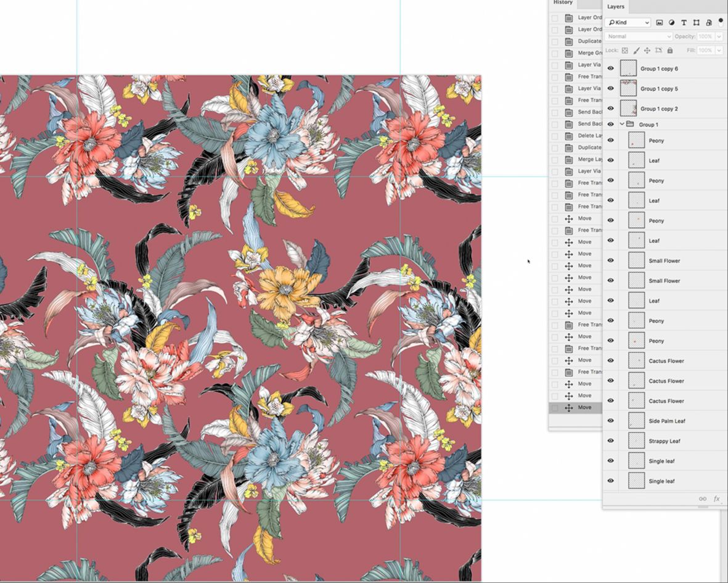
Task: Lock transparent pixels icon in Layers panel
Action: point(625,50)
